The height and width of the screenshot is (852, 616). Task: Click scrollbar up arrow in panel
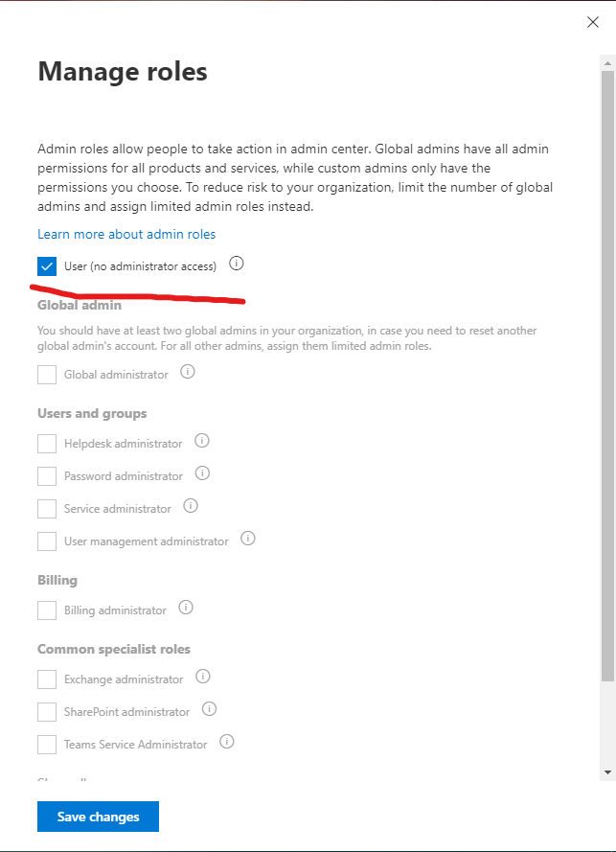607,63
